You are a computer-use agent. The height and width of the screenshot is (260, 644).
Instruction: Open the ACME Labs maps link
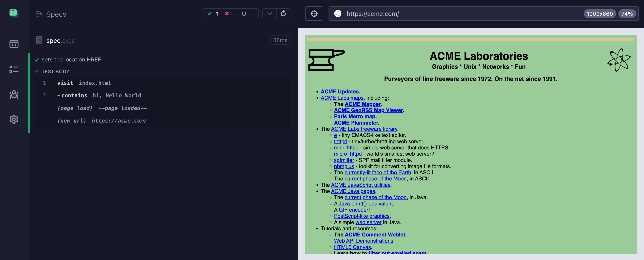[x=342, y=98]
